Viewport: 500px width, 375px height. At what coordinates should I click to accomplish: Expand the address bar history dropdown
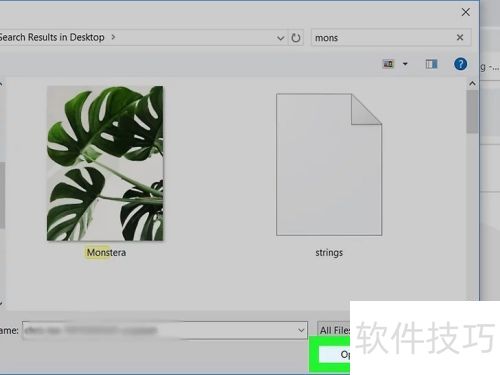[280, 38]
